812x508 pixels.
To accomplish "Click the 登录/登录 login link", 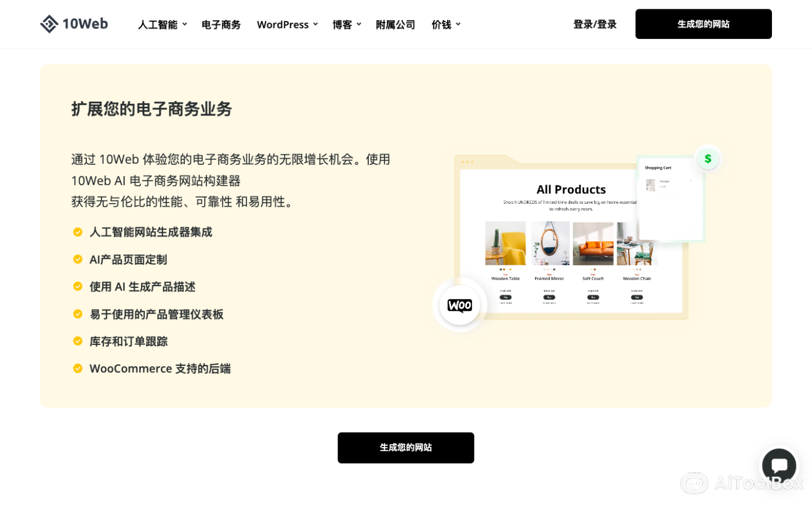I will 594,24.
